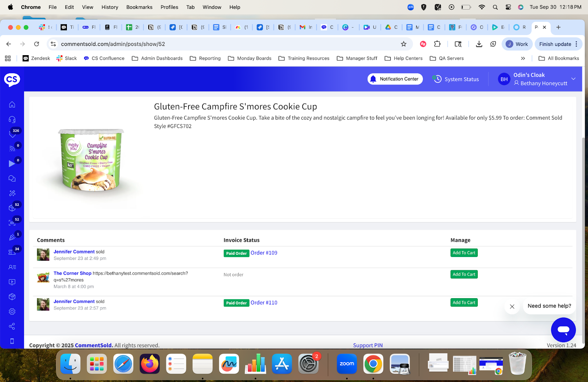Viewport: 588px width, 382px height.
Task: Open the Training Resources bookmark folder
Action: pyautogui.click(x=304, y=58)
